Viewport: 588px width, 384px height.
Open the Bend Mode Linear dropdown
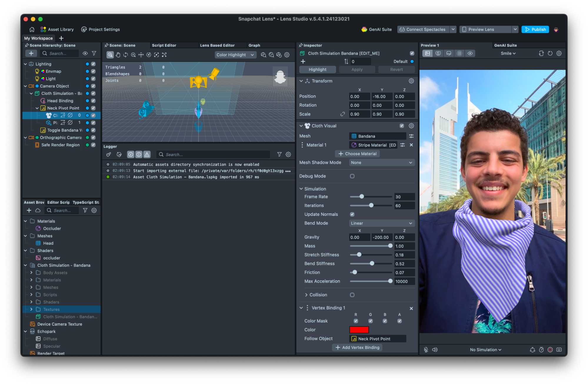point(382,223)
